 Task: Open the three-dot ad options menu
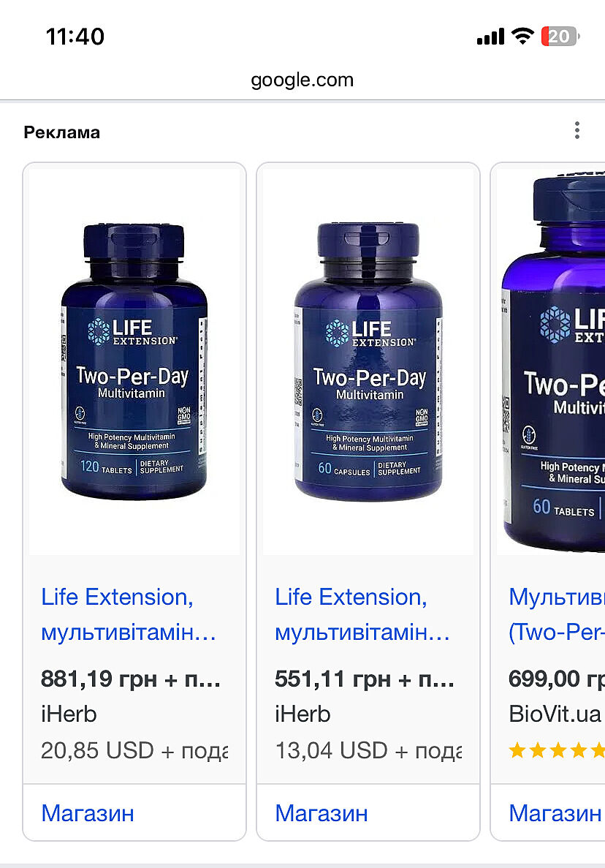tap(577, 131)
